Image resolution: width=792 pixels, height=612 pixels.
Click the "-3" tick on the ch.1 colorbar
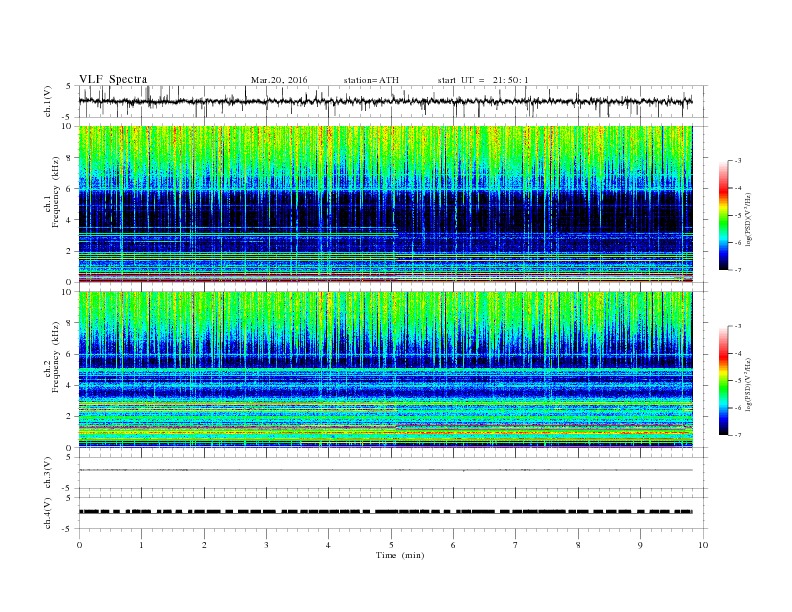click(737, 161)
